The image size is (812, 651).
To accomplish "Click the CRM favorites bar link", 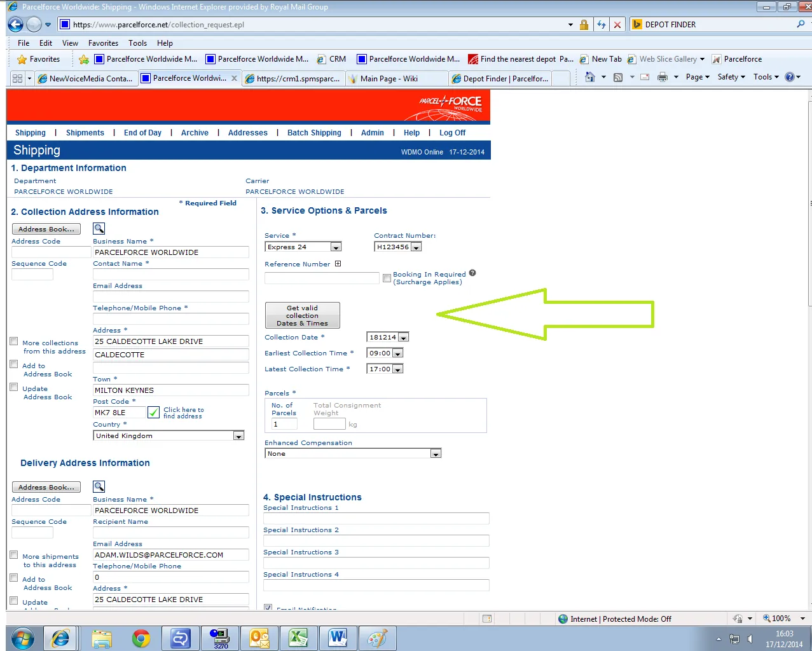I will coord(331,59).
